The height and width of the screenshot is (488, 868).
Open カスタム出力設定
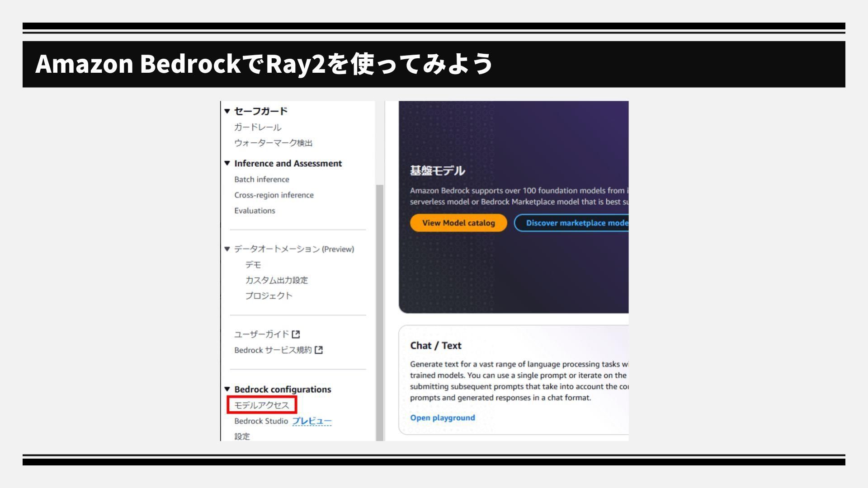coord(277,280)
